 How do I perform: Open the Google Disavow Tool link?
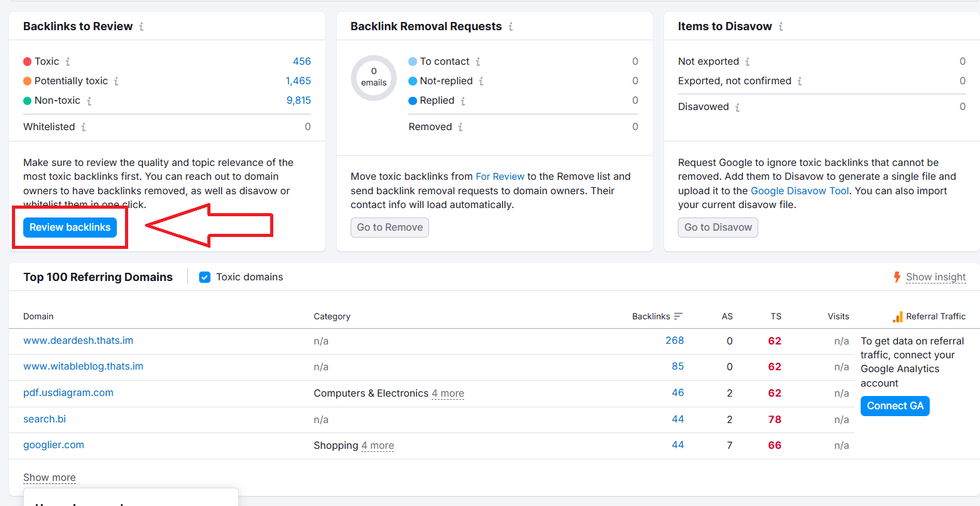799,190
